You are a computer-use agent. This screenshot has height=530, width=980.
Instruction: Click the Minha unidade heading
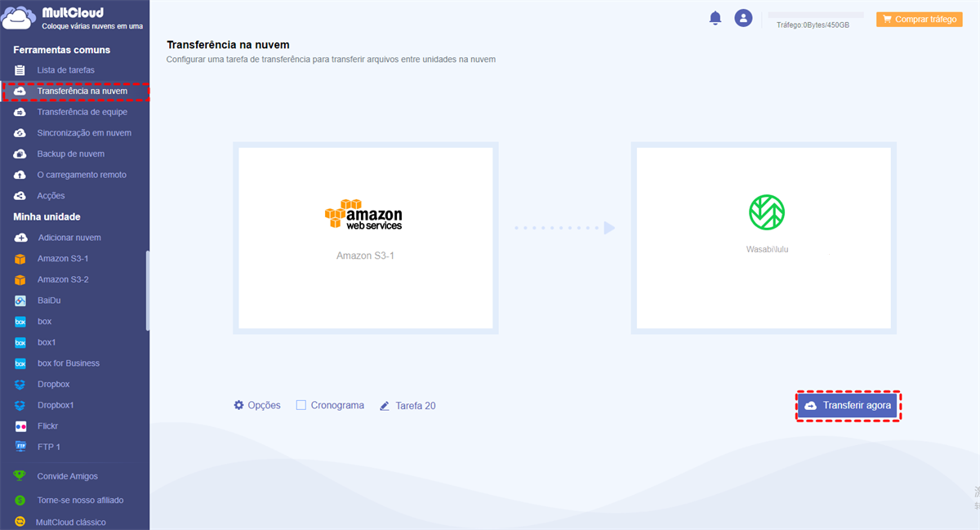[x=47, y=217]
